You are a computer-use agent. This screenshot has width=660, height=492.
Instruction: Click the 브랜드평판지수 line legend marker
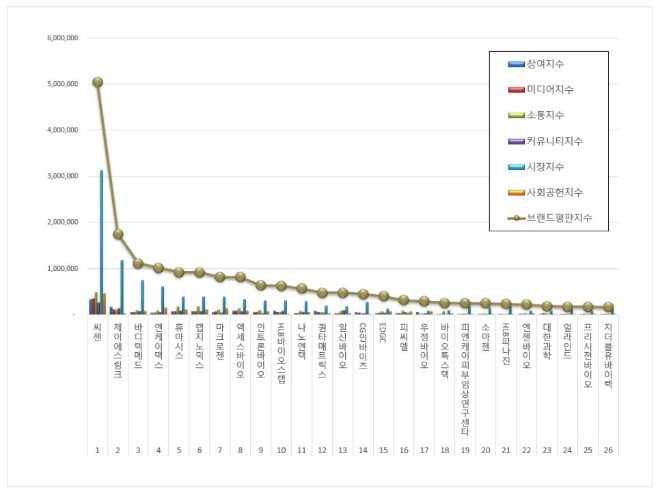pyautogui.click(x=516, y=217)
